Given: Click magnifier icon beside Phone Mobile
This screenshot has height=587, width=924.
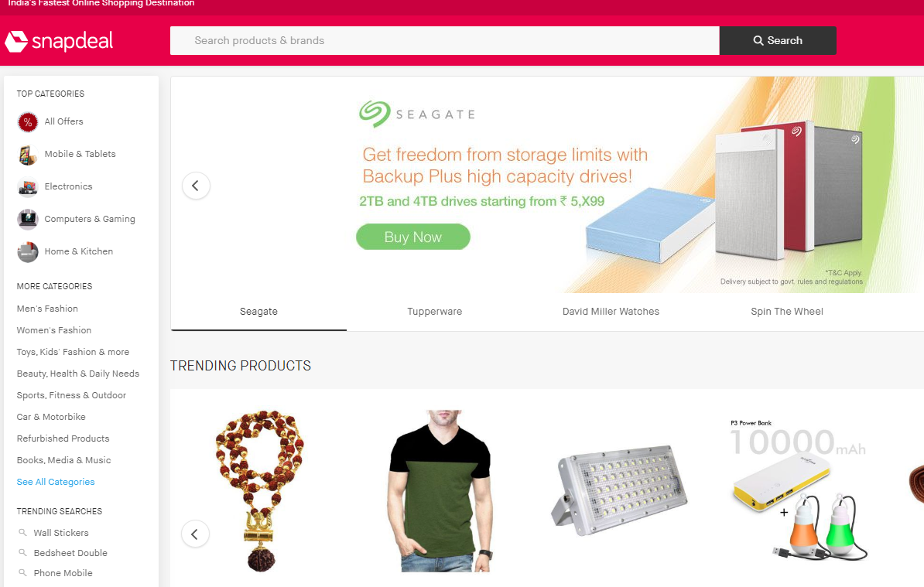Looking at the screenshot, I should click(22, 572).
